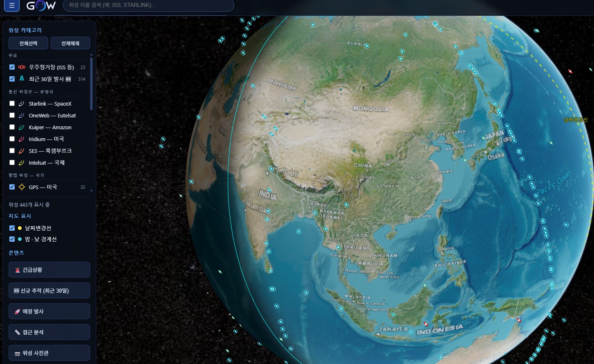Click the yellow 날짜변경선 label on the globe
594x364 pixels.
(x=576, y=119)
